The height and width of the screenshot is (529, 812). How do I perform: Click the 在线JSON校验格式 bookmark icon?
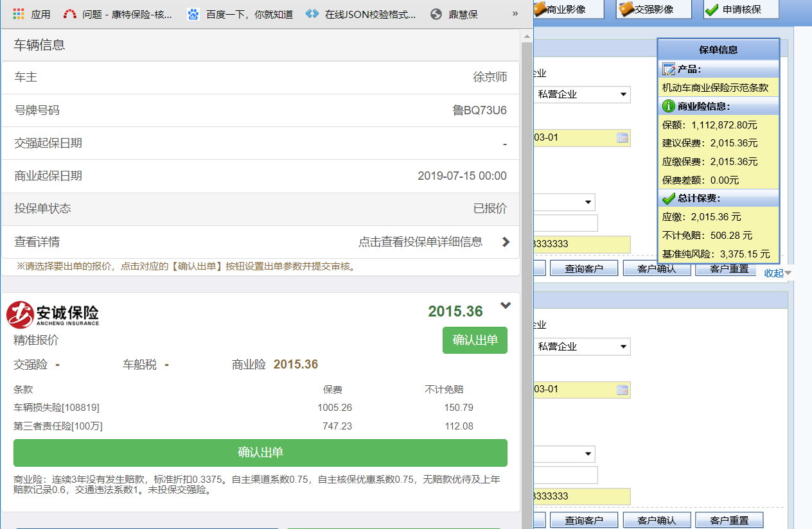312,13
